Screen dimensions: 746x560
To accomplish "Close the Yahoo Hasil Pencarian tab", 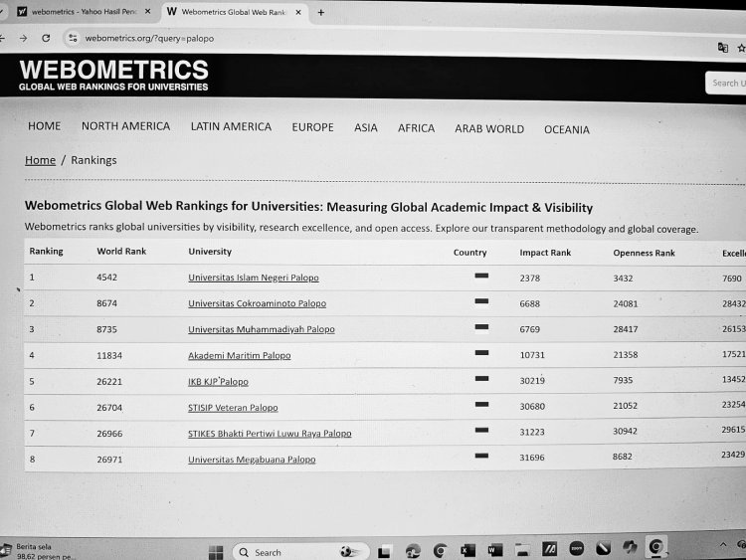I will 148,11.
